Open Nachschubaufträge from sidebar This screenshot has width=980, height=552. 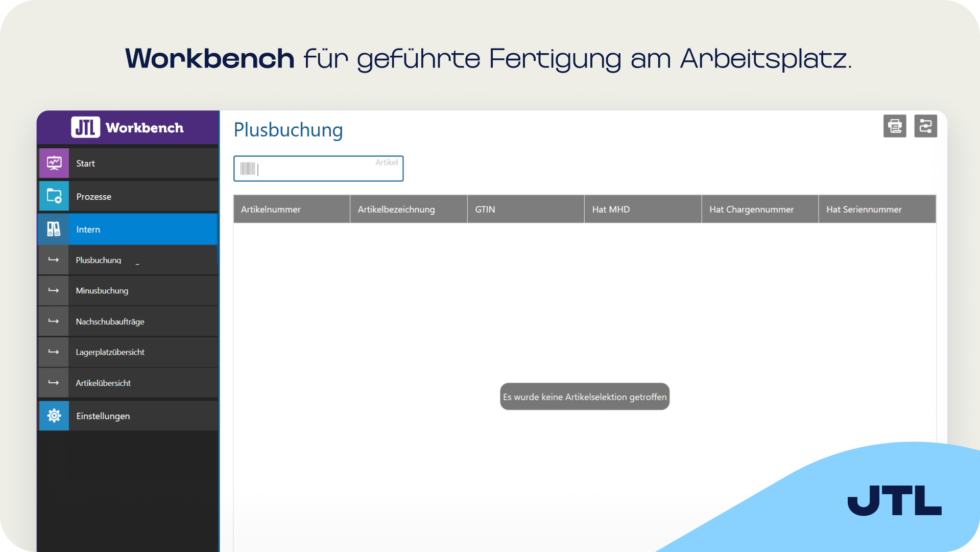(x=128, y=321)
